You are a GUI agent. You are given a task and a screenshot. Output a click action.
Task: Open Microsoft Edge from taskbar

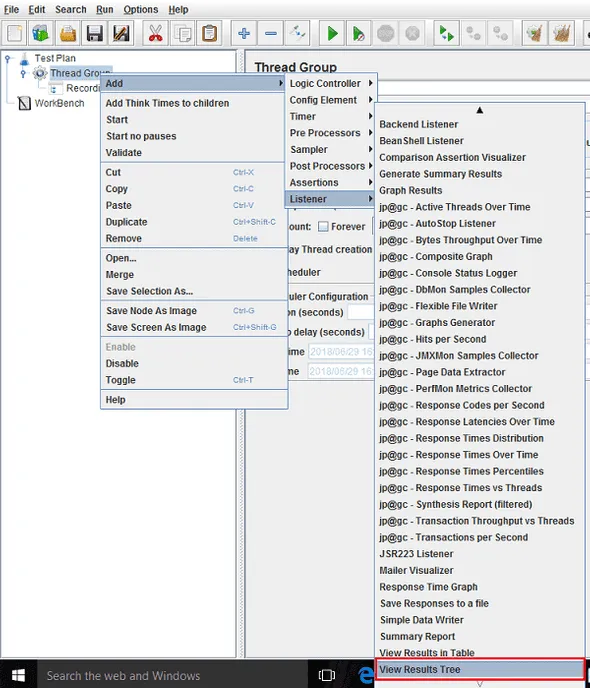365,675
